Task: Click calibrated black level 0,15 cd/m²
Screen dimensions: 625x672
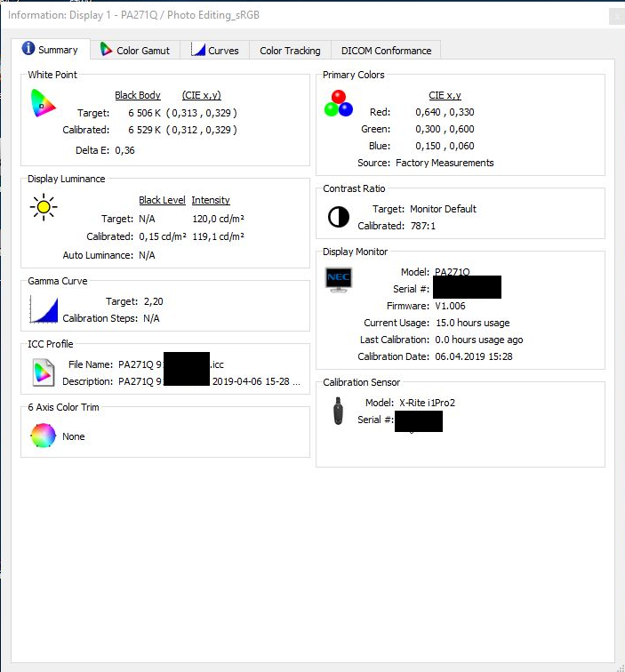Action: pos(163,236)
